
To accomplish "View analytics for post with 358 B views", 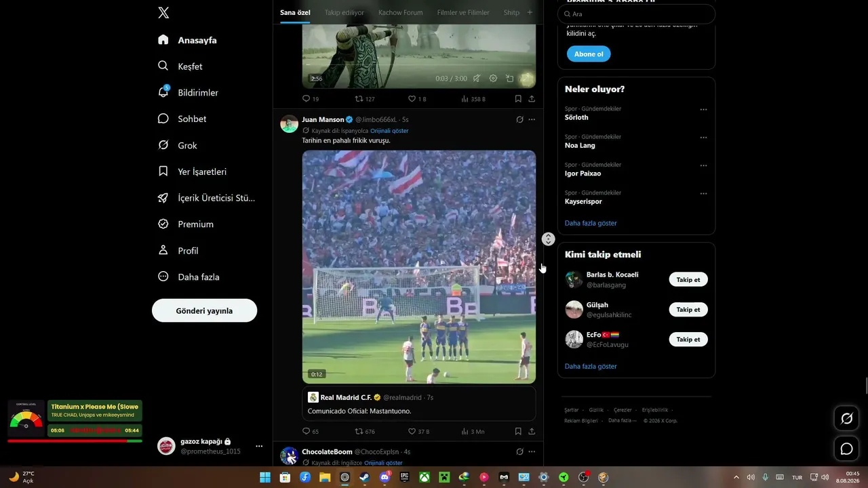I will (473, 99).
